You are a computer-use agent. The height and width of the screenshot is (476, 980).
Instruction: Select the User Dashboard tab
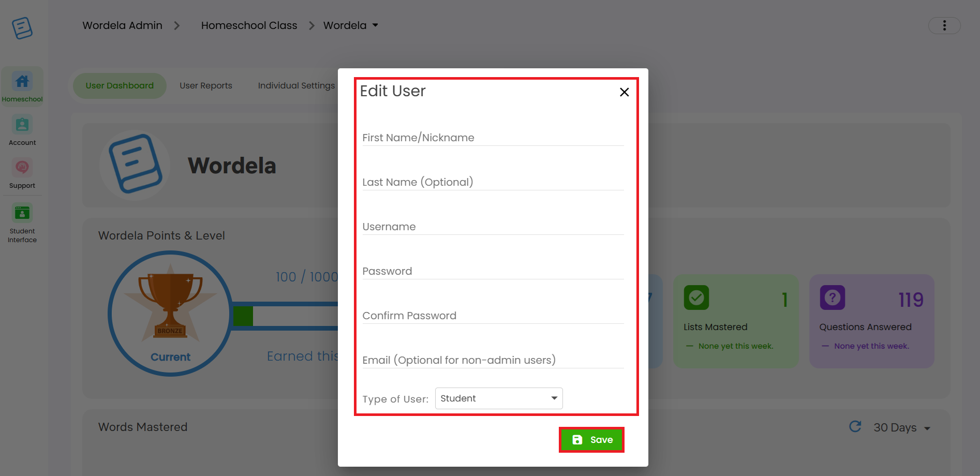pos(120,86)
